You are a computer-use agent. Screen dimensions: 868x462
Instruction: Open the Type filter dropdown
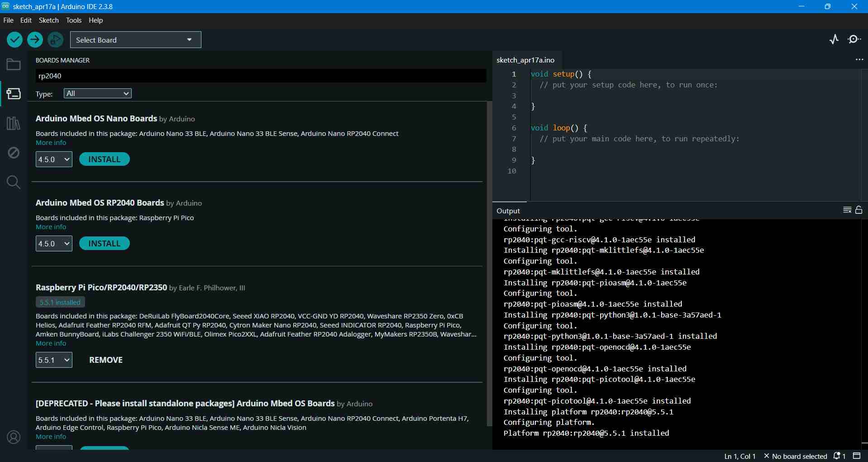(98, 93)
